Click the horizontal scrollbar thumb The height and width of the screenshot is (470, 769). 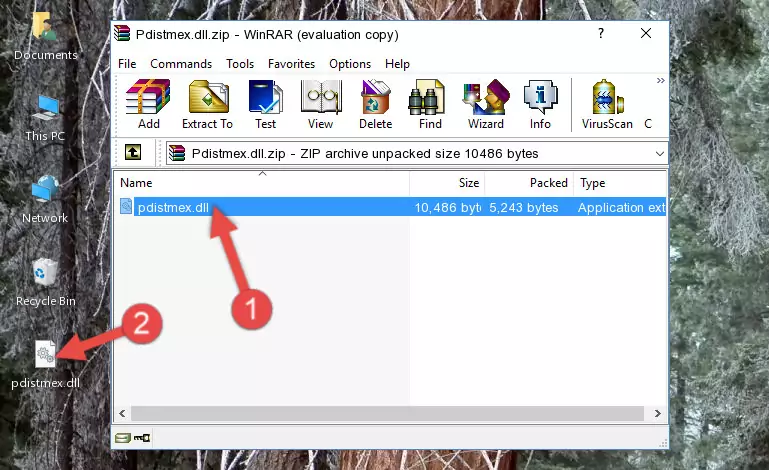coord(387,414)
